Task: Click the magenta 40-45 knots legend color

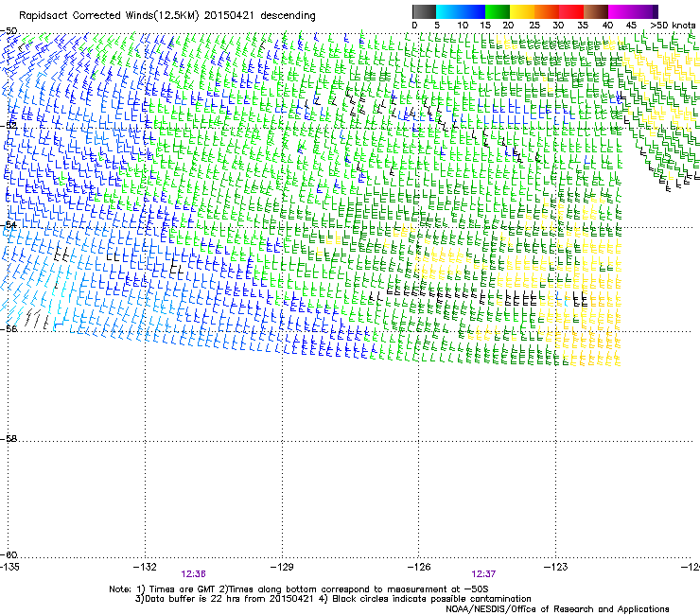Action: 621,11
